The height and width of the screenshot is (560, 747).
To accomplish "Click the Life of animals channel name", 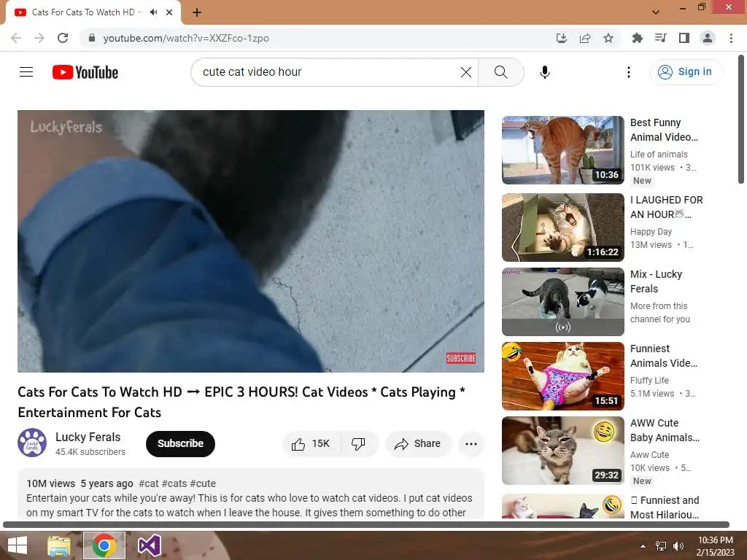I will pyautogui.click(x=659, y=155).
